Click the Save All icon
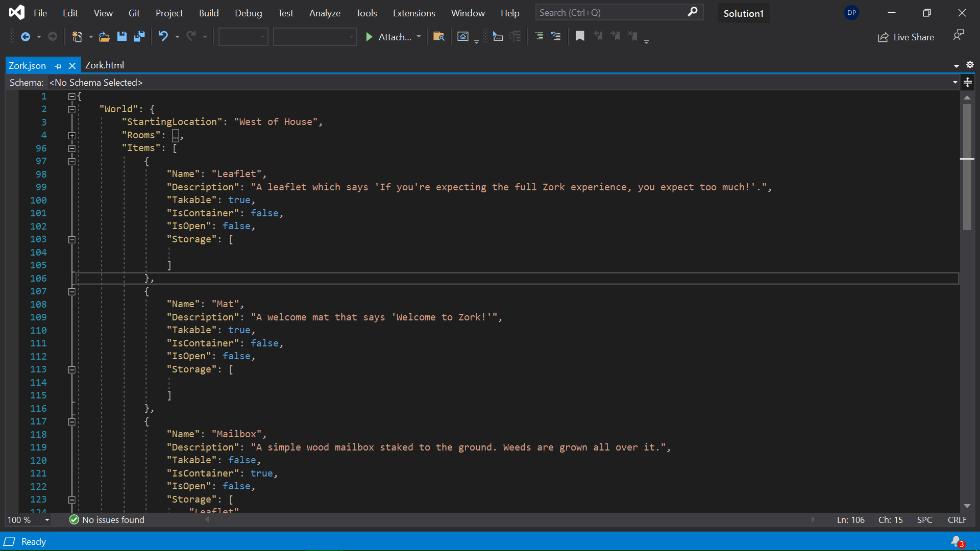 click(139, 37)
